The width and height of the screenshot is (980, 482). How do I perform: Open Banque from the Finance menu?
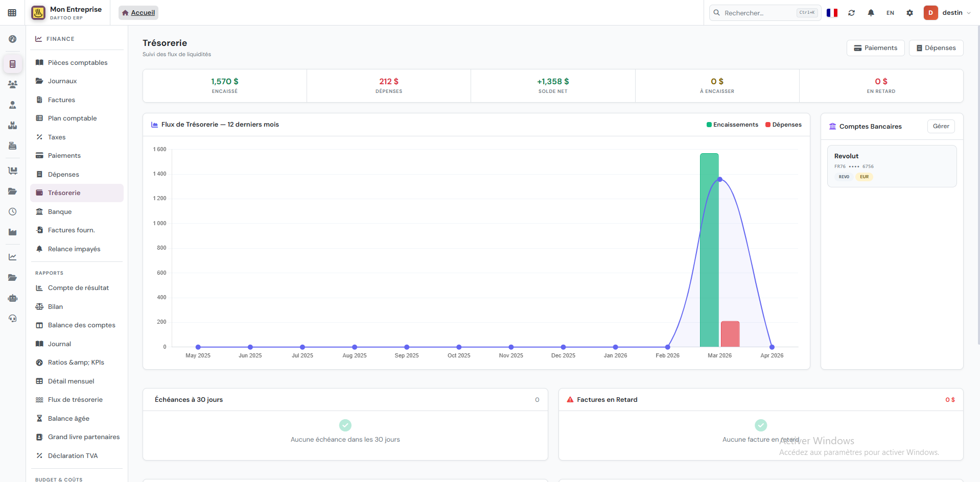[60, 211]
